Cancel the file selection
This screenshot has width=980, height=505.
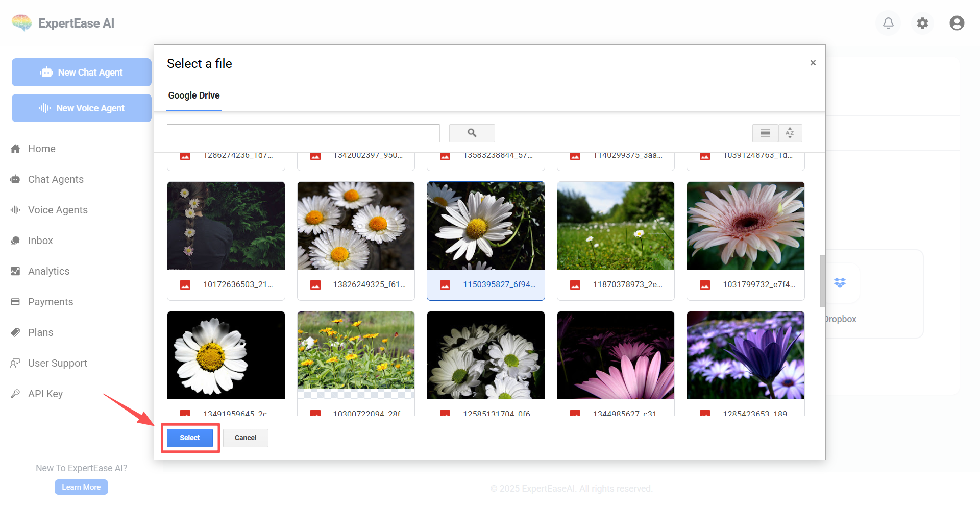tap(246, 438)
